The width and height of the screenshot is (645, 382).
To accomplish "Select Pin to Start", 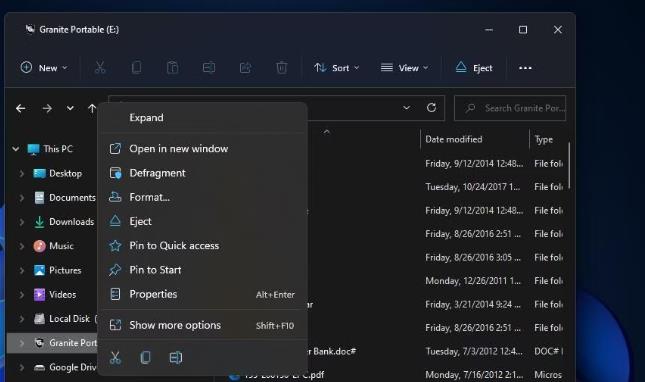I will tap(203, 270).
